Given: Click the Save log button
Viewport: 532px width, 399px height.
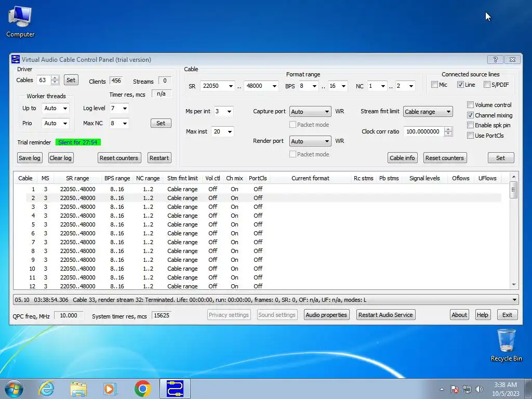Looking at the screenshot, I should coord(30,158).
